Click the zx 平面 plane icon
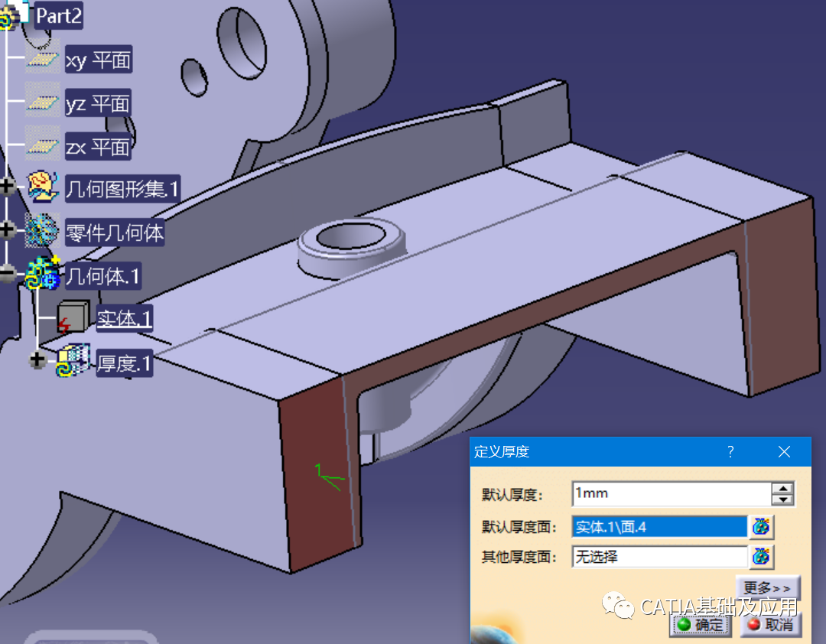Viewport: 826px width, 644px height. point(43,146)
